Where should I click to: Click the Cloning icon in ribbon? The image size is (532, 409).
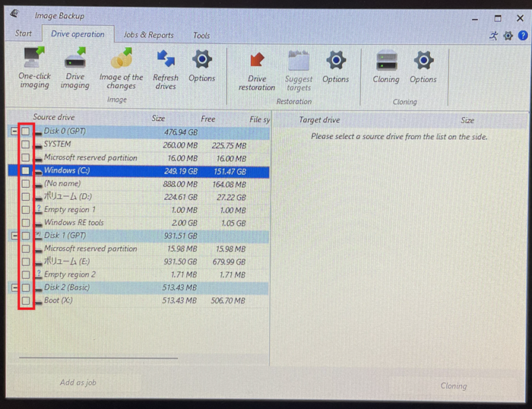386,61
